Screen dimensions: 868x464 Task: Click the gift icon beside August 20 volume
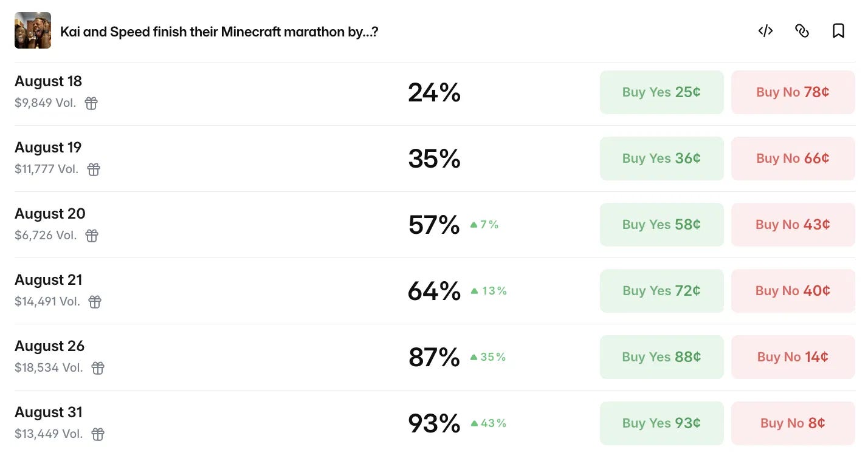click(92, 236)
